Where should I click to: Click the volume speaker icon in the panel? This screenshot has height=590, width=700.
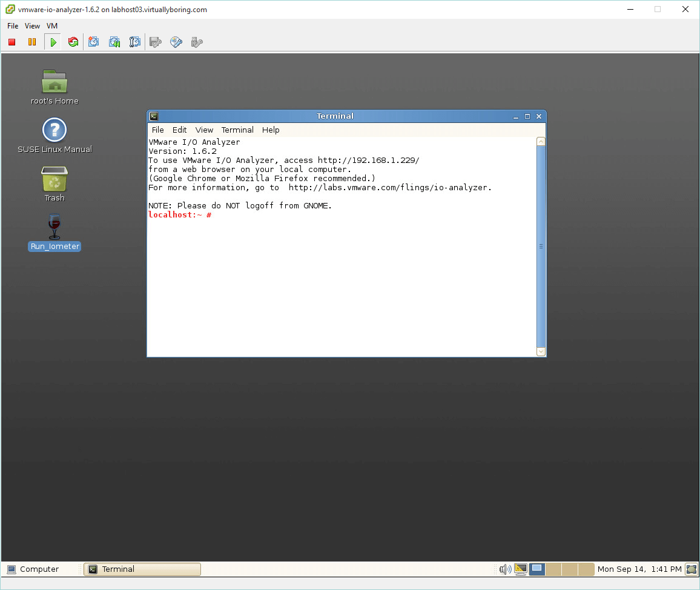[x=505, y=569]
